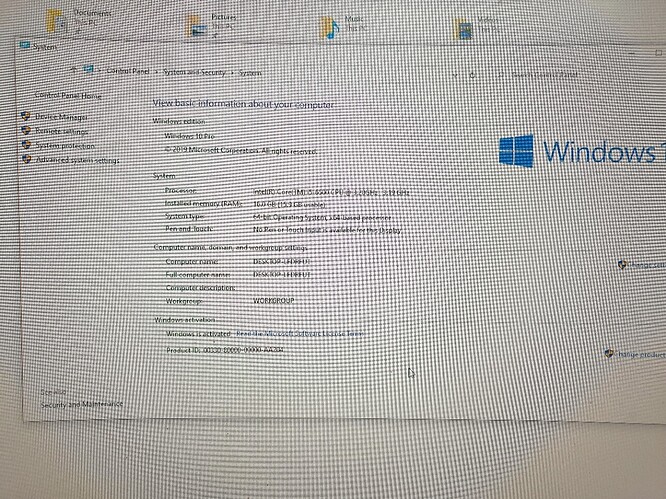Select Control Panel in breadcrumb path

click(129, 72)
